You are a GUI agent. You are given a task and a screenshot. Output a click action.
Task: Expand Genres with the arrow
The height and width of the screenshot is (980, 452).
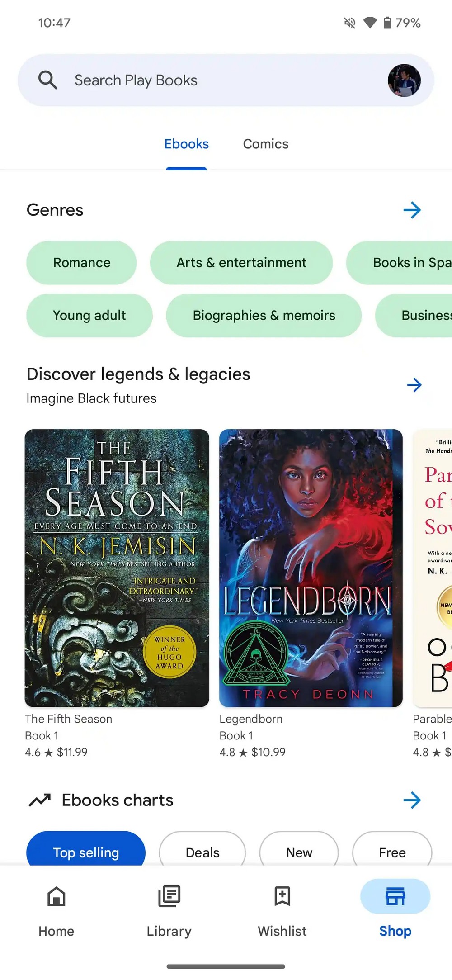pos(412,210)
